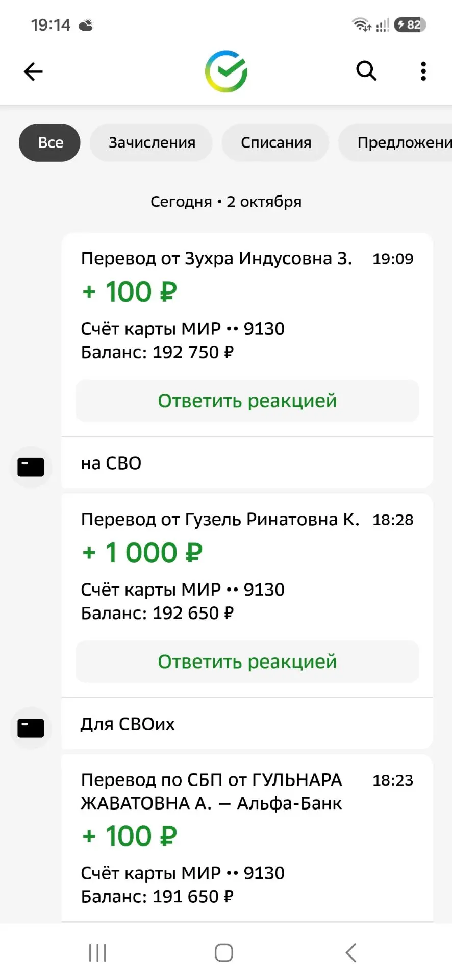This screenshot has width=452, height=980.
Task: Tap the card icon beside "Для СВОих"
Action: (x=31, y=728)
